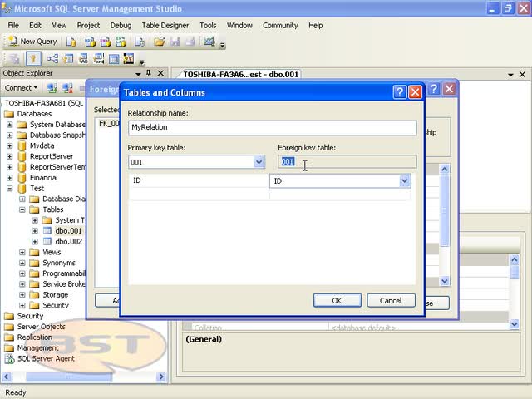Collapse the Tables folder node
This screenshot has height=399, width=532.
(x=22, y=209)
